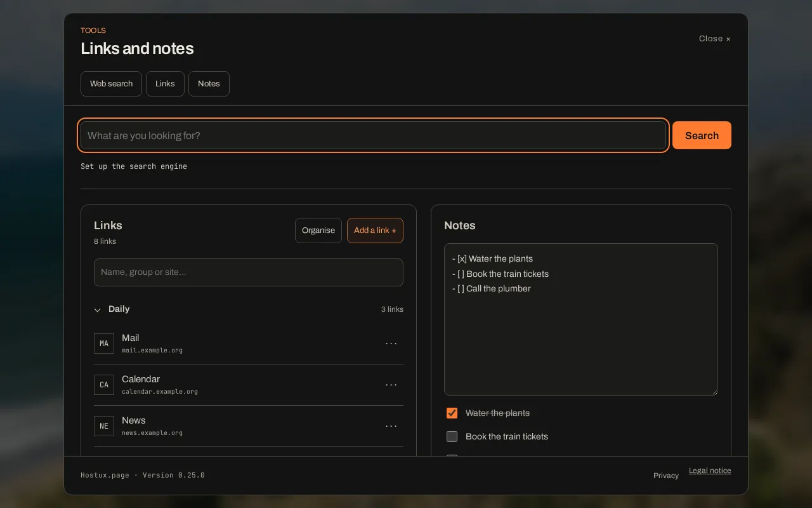The image size is (812, 508).
Task: Open the Calendar link options menu
Action: pyautogui.click(x=391, y=385)
